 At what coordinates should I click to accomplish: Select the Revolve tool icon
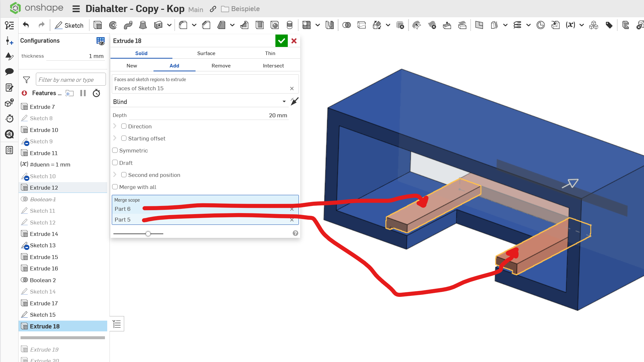point(113,25)
